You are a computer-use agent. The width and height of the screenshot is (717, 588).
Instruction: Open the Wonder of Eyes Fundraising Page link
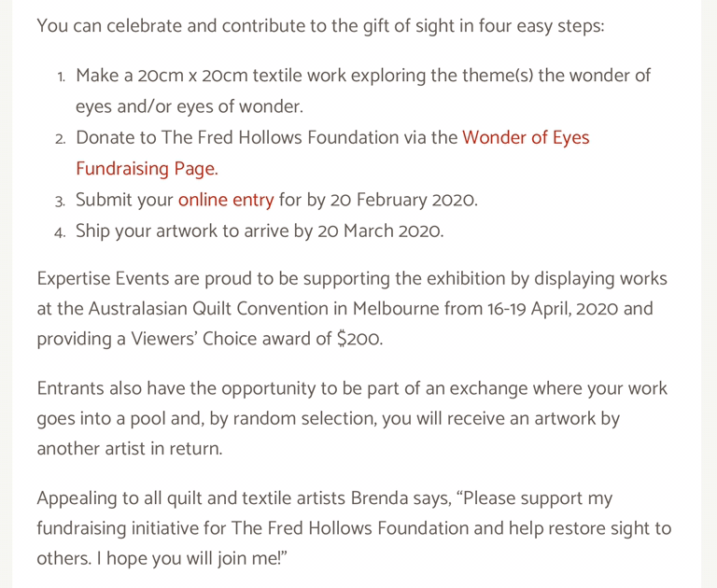(526, 138)
